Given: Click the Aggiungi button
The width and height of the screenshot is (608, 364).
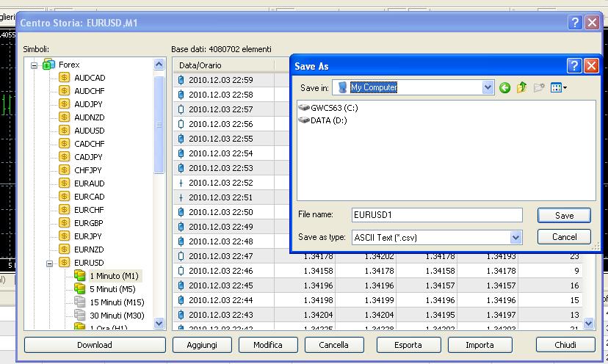Looking at the screenshot, I should (202, 345).
